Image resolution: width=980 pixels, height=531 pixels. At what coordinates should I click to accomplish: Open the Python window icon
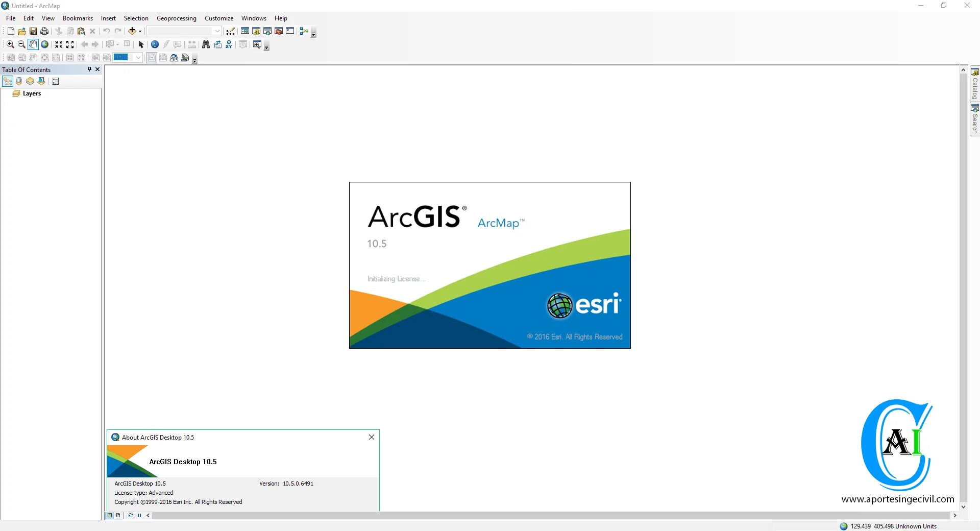click(x=290, y=31)
